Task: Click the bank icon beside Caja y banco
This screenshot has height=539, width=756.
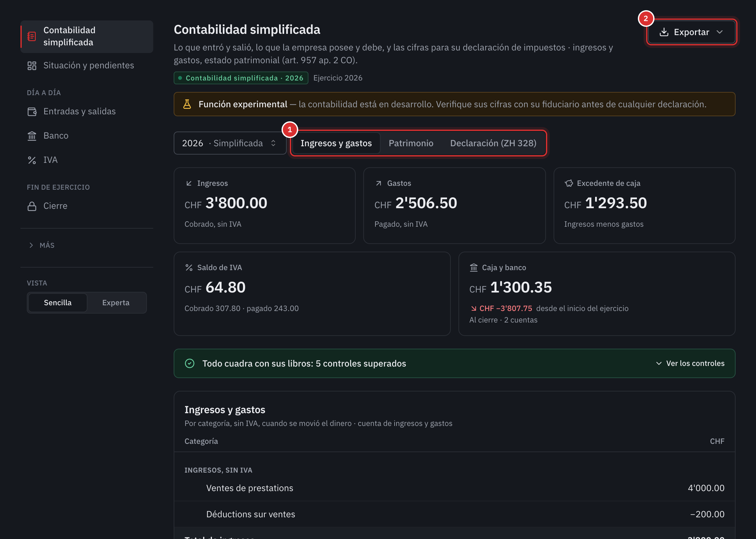Action: point(473,268)
